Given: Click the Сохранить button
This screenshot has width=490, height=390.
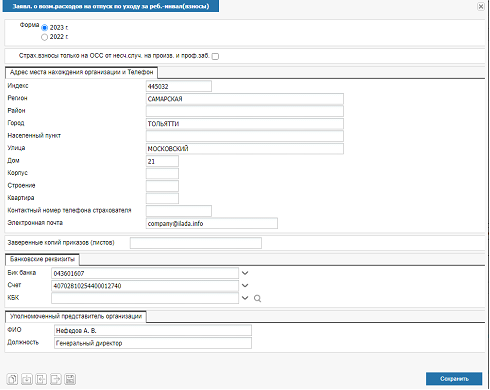Looking at the screenshot, I should [x=454, y=379].
